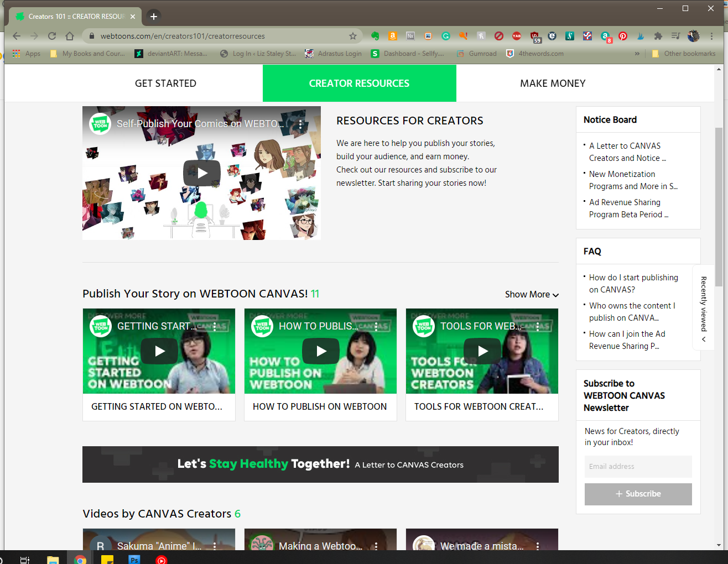Viewport: 728px width, 564px height.
Task: Expand Show More for WEBTOON CANVAS videos
Action: click(532, 295)
